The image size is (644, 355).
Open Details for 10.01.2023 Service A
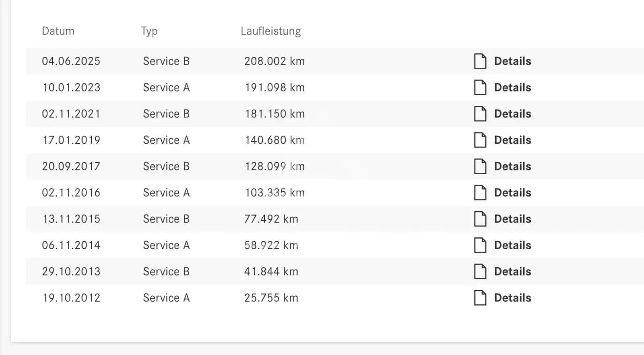pos(512,87)
